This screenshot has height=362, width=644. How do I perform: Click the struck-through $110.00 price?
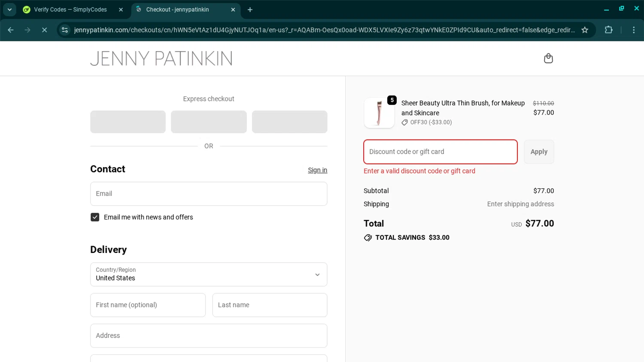(543, 103)
